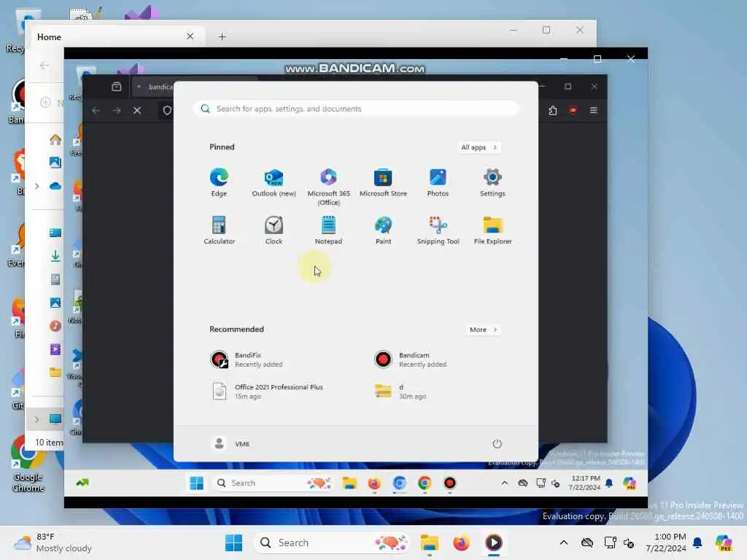
Task: Click the File Explorer back arrow
Action: [x=44, y=65]
